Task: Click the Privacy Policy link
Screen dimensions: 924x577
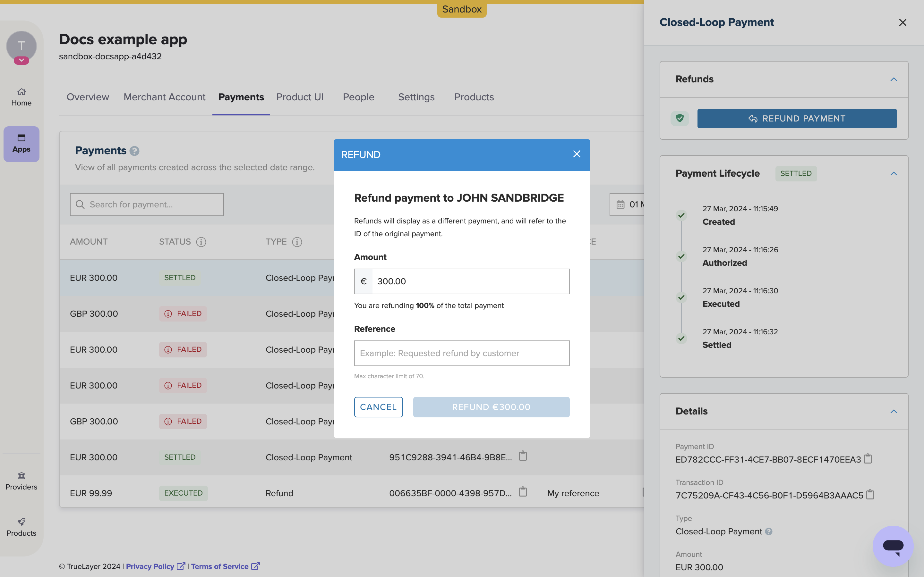Action: click(155, 566)
